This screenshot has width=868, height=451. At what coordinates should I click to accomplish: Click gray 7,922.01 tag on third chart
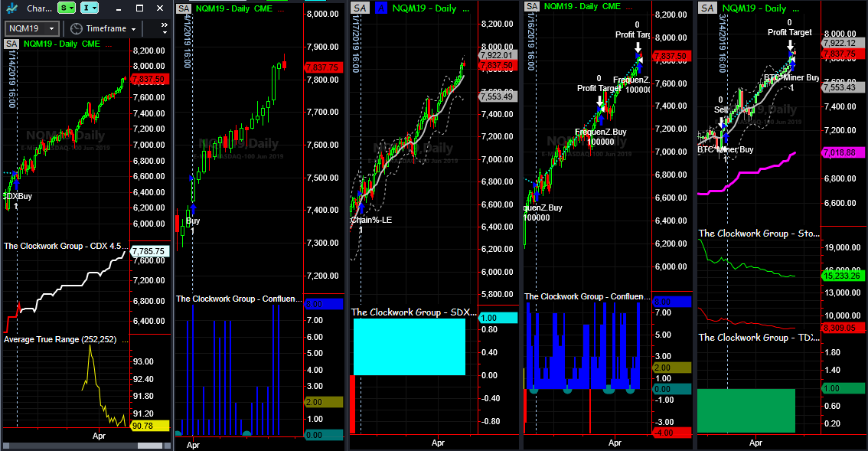tap(498, 55)
